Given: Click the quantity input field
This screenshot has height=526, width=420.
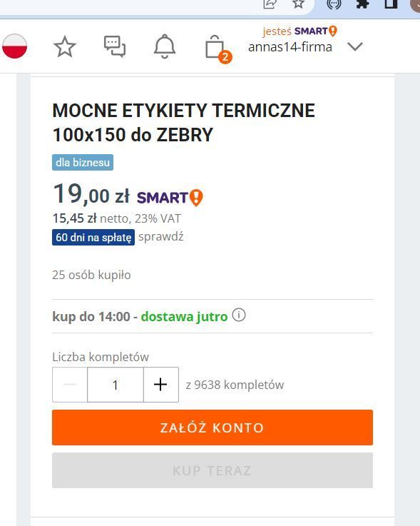Looking at the screenshot, I should 116,385.
